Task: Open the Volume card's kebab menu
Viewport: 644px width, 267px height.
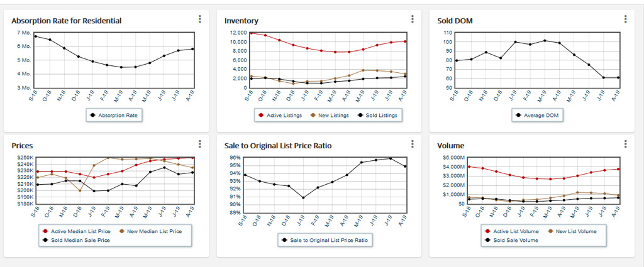Action: [626, 144]
